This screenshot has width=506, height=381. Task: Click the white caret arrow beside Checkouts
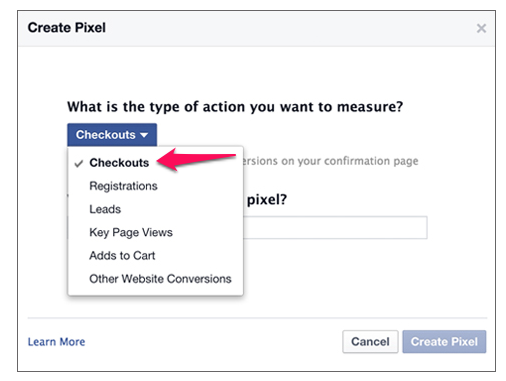pyautogui.click(x=144, y=135)
